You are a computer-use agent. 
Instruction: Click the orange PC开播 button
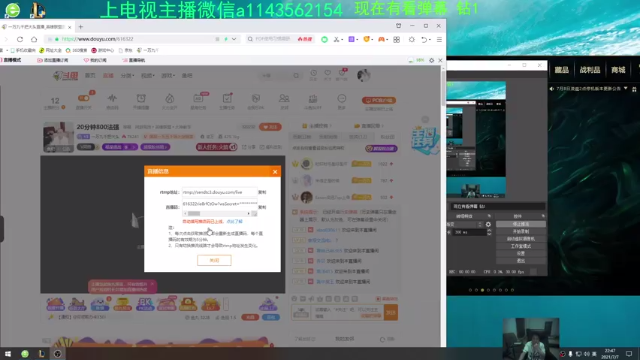[379, 100]
